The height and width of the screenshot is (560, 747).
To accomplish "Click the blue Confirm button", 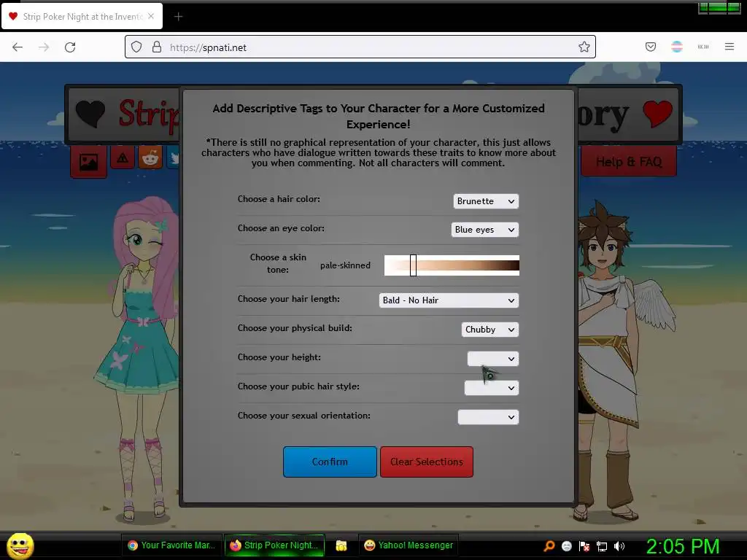I will click(x=330, y=462).
